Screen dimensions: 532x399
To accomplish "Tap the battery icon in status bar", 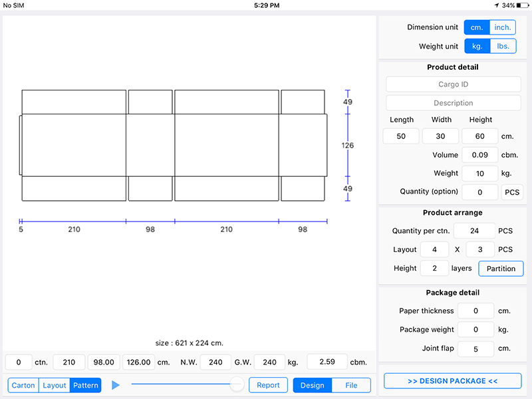I will pos(523,5).
